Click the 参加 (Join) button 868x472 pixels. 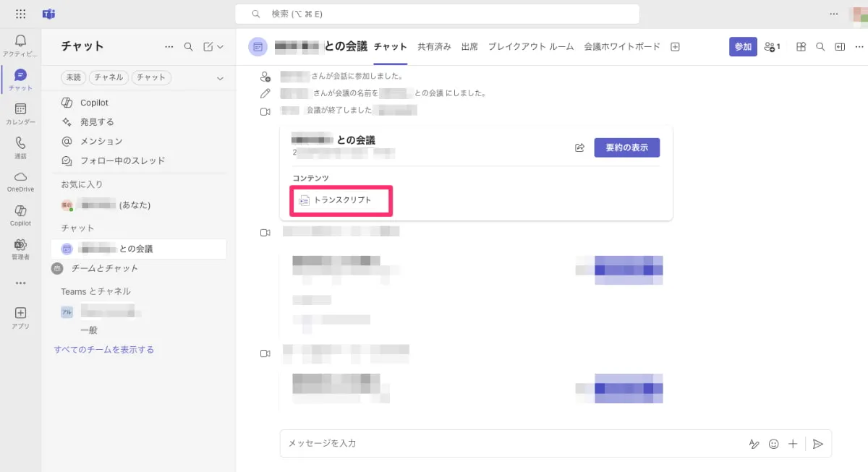coord(743,46)
